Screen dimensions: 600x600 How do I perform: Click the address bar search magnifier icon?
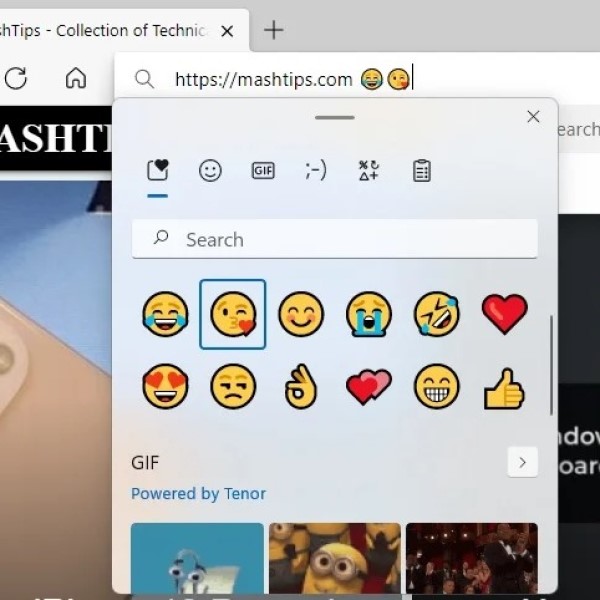point(144,79)
